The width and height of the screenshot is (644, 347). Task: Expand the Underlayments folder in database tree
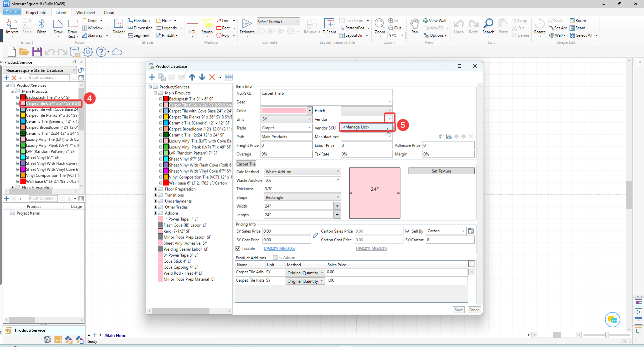coord(155,201)
